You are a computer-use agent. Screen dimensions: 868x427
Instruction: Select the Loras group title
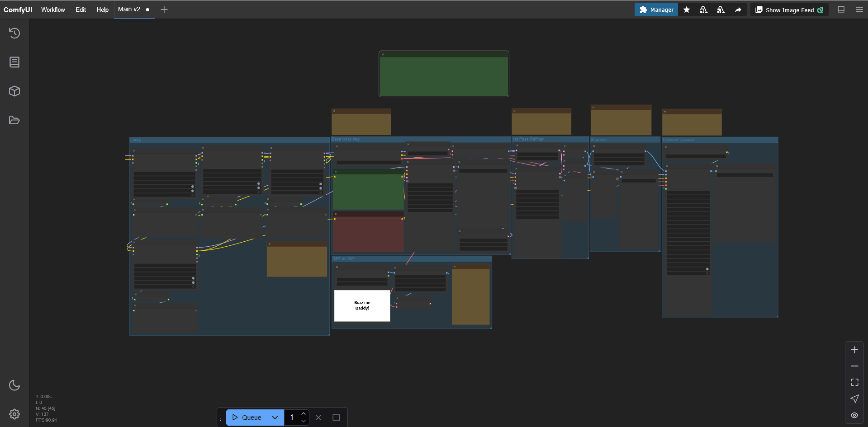pyautogui.click(x=136, y=140)
